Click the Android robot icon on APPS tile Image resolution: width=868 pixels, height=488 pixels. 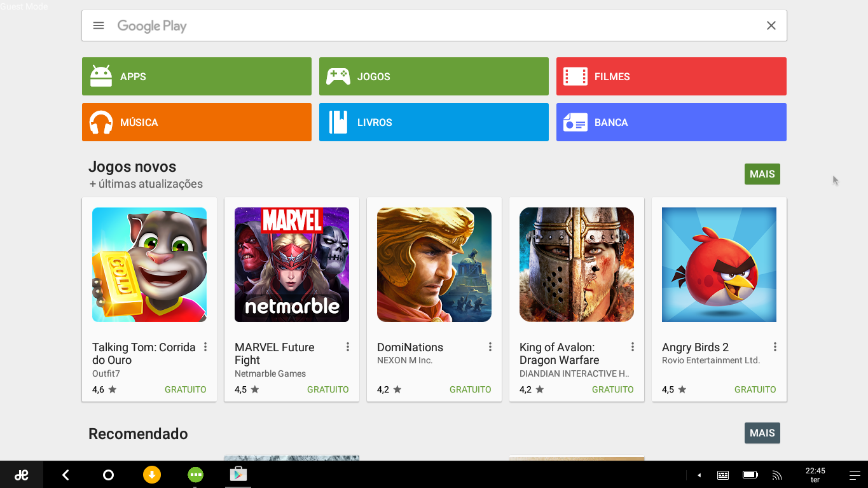click(101, 76)
